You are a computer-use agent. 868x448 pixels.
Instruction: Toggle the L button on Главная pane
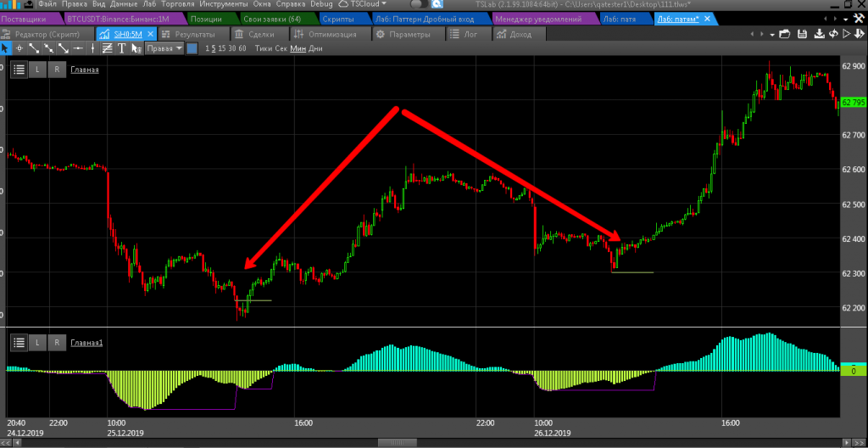coord(38,70)
